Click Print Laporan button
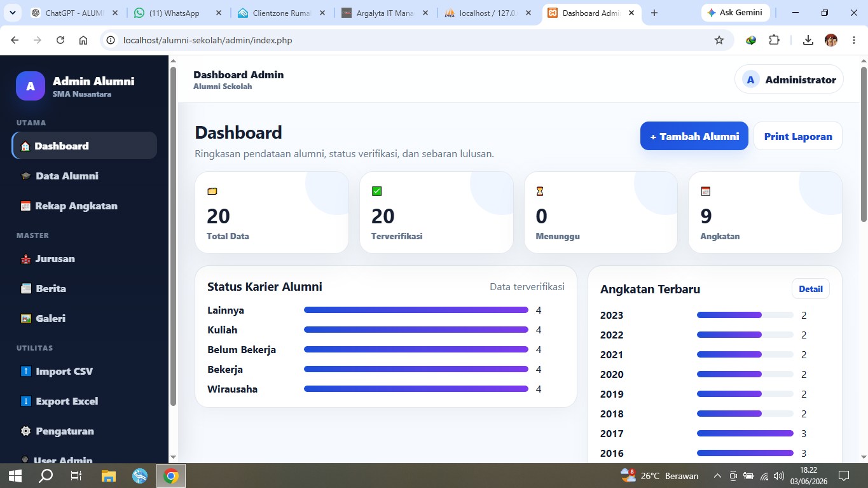The height and width of the screenshot is (488, 868). 798,136
